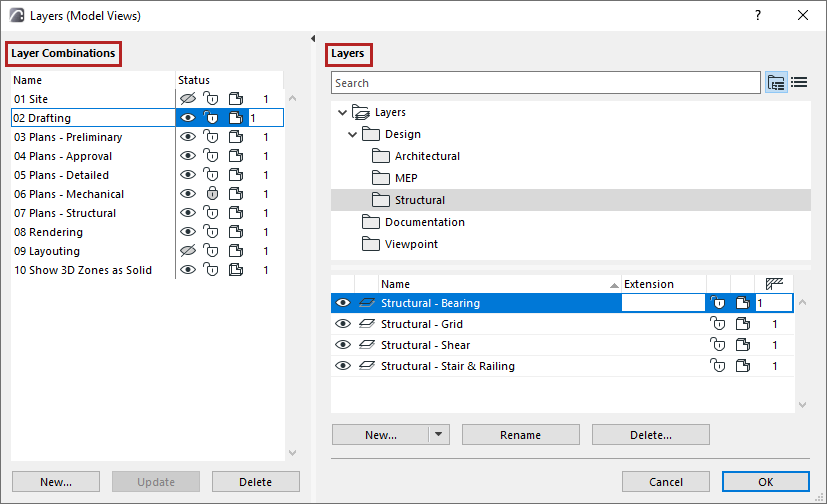Open the New... button dropdown arrow
This screenshot has height=504, width=827.
438,435
